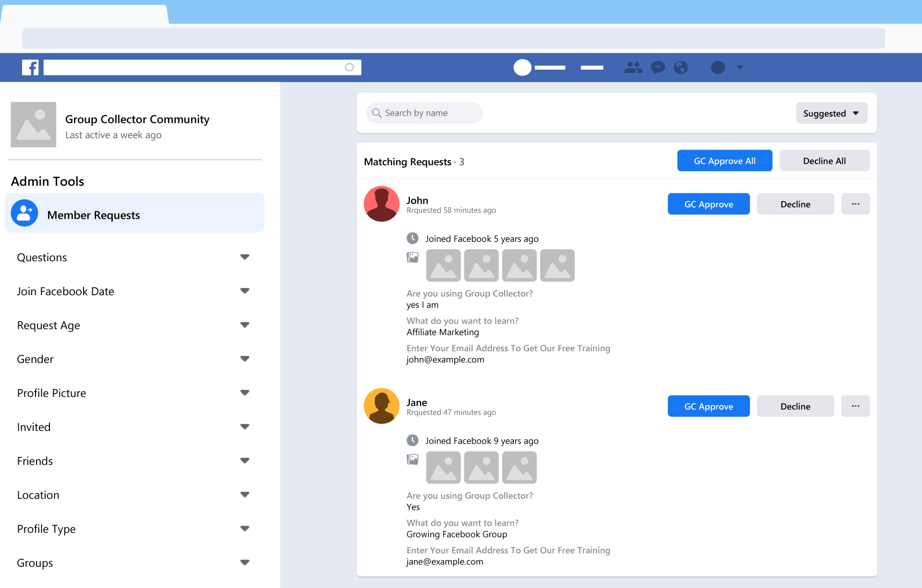Screen dimensions: 922x588
Task: Open the friend requests icon in navbar
Action: click(x=633, y=67)
